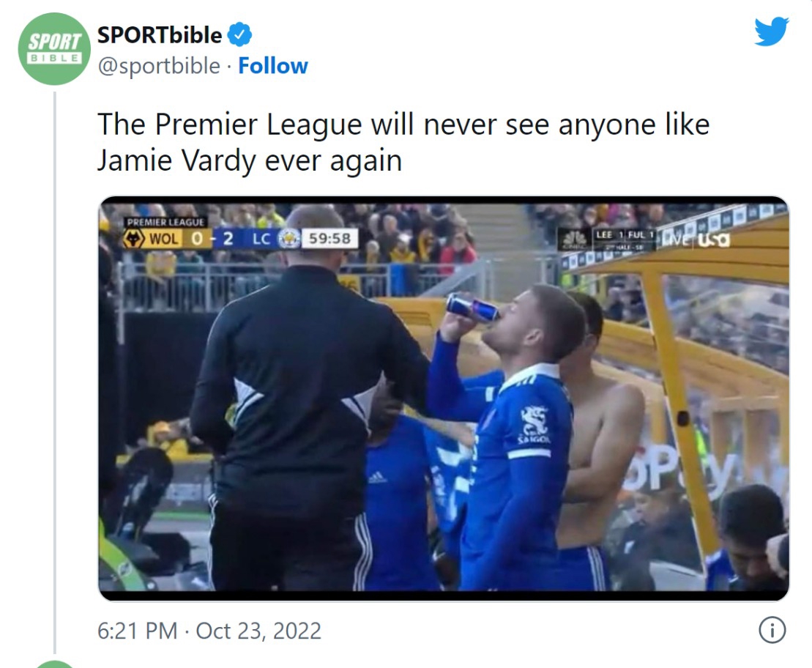Click the 0-2 score on scoreboard
This screenshot has width=812, height=668.
(212, 238)
